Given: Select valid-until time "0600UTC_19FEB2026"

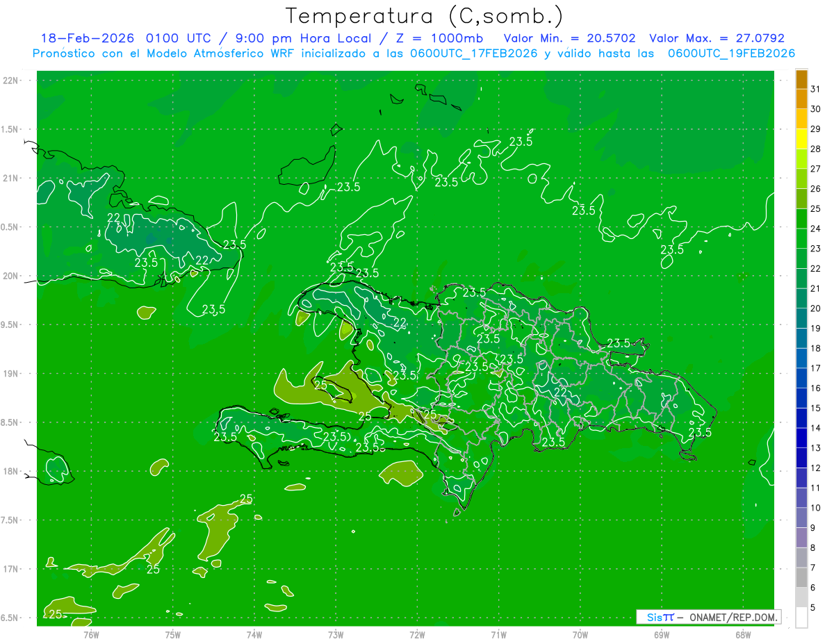Looking at the screenshot, I should (731, 53).
